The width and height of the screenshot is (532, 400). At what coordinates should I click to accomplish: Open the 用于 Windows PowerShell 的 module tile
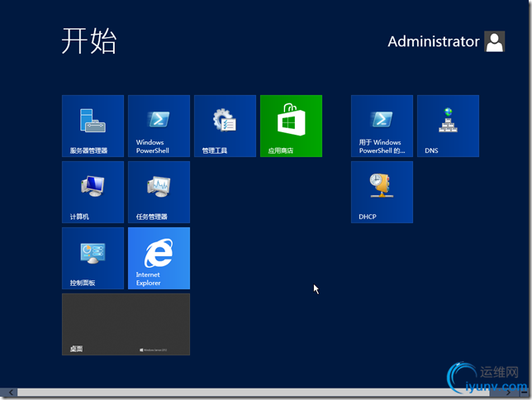[x=382, y=126]
